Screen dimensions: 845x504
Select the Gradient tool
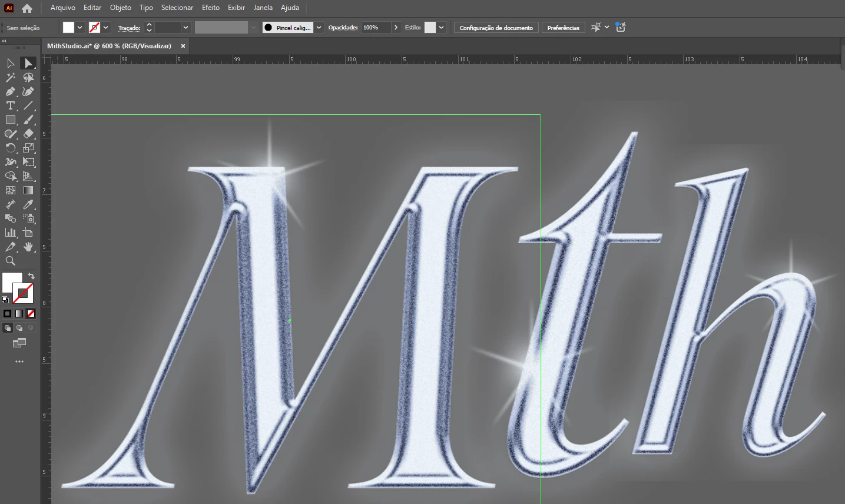point(28,190)
